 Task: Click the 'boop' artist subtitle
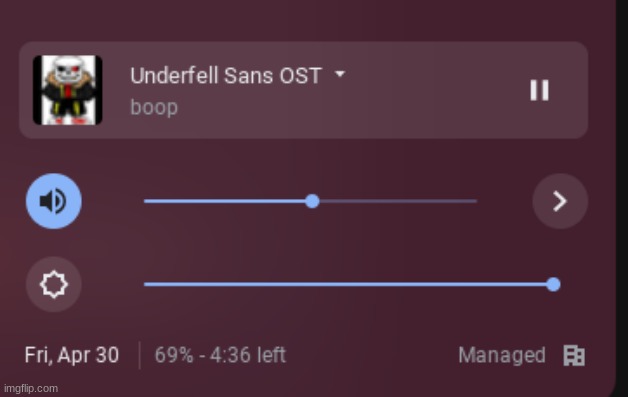tap(154, 107)
